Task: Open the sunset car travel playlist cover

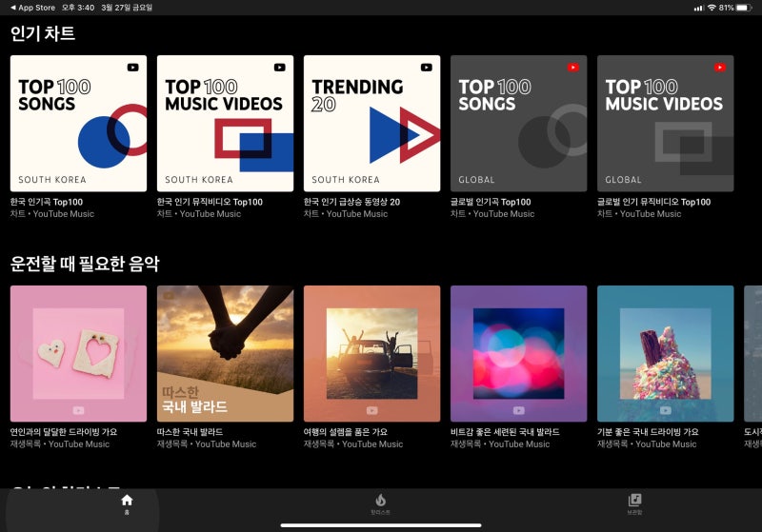Action: coord(371,353)
